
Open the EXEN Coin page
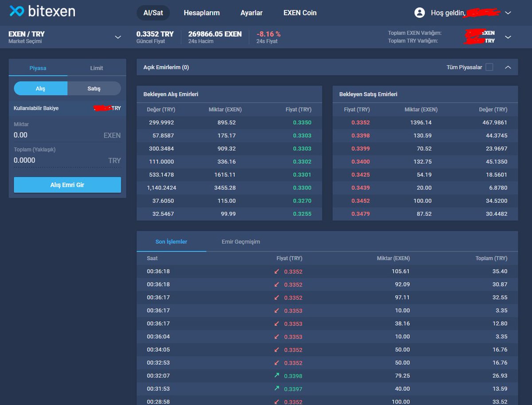[x=300, y=13]
